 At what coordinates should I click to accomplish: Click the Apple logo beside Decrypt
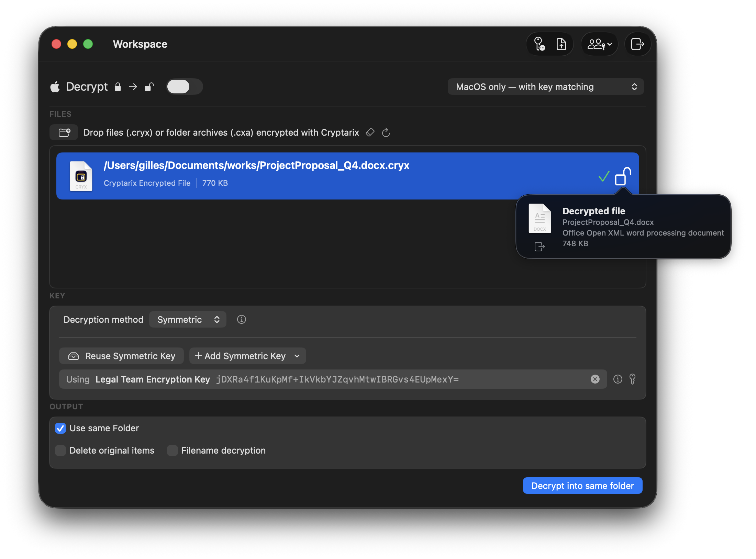pyautogui.click(x=55, y=87)
